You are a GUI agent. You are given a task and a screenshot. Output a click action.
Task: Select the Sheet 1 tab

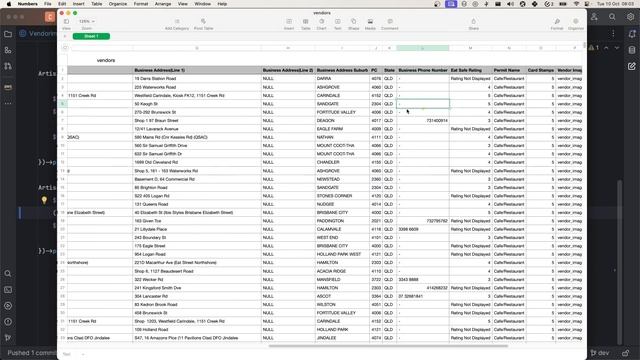coord(91,36)
